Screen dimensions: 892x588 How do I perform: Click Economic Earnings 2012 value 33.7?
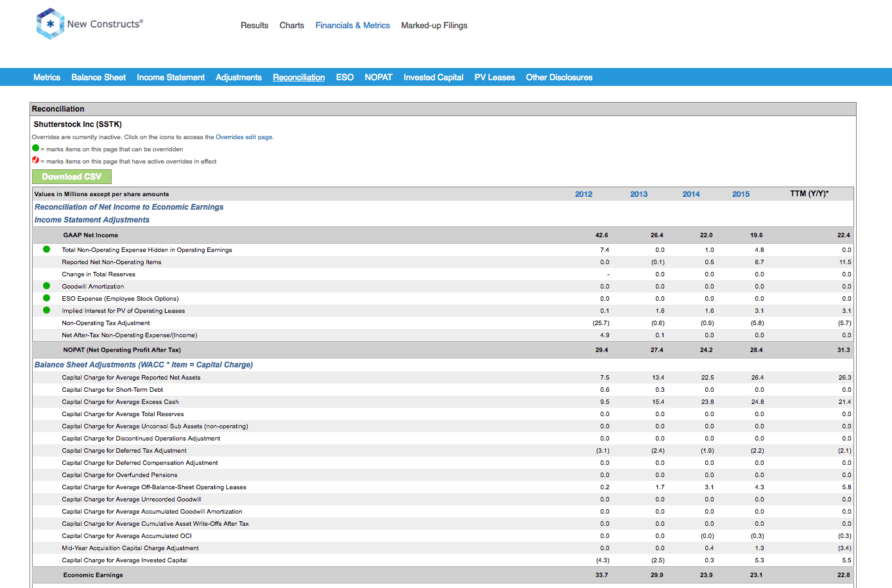point(601,575)
